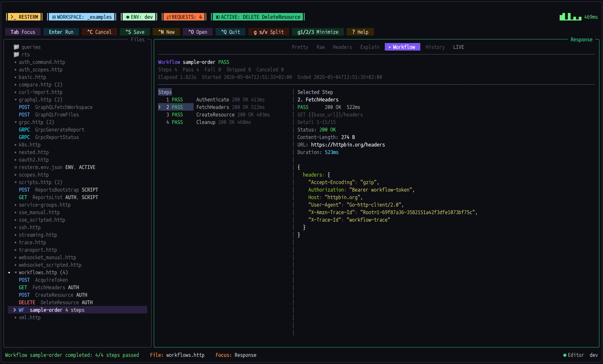Image resolution: width=603 pixels, height=364 pixels.
Task: Click the ^N New button
Action: coord(166,32)
